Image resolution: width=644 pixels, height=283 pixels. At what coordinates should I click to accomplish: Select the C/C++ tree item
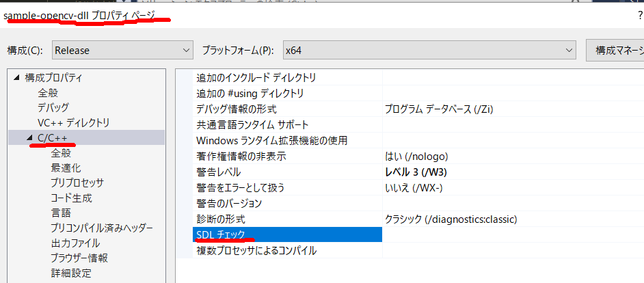coord(52,138)
